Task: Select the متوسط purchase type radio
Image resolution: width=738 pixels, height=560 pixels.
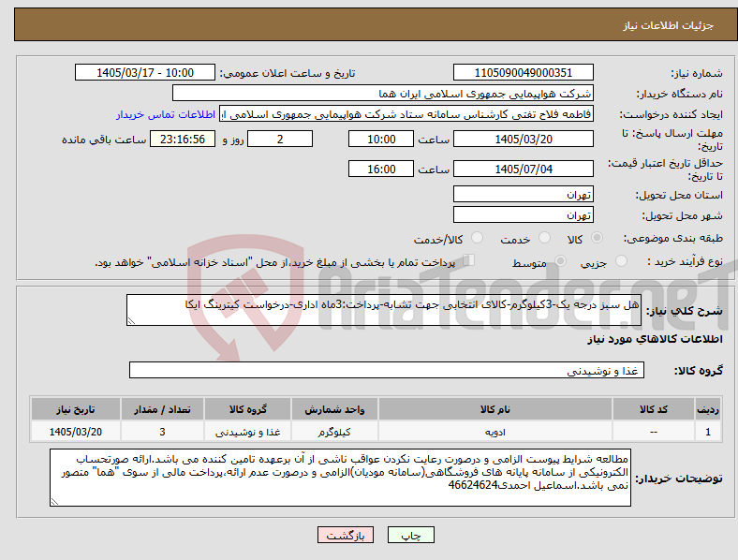Action: tap(560, 260)
